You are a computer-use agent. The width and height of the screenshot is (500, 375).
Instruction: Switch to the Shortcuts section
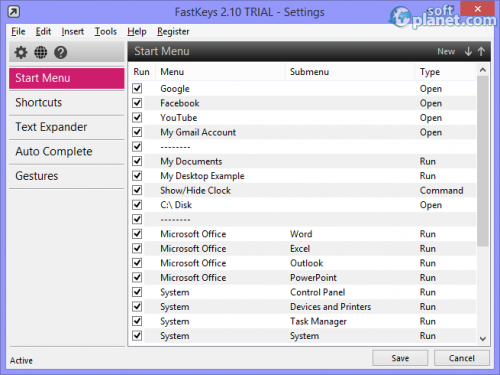(67, 103)
